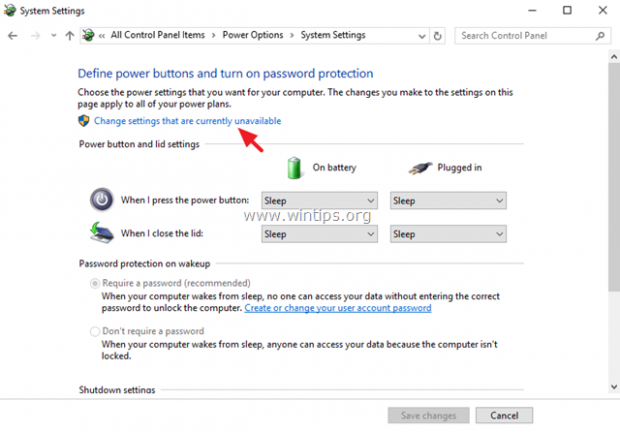
Task: Open power button On battery dropdown
Action: [x=319, y=200]
